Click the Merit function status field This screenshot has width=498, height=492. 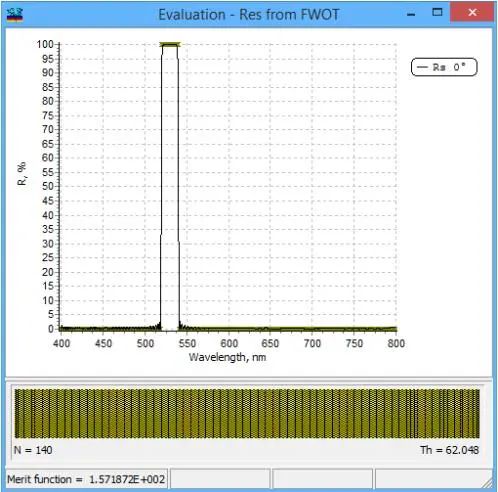pyautogui.click(x=87, y=479)
